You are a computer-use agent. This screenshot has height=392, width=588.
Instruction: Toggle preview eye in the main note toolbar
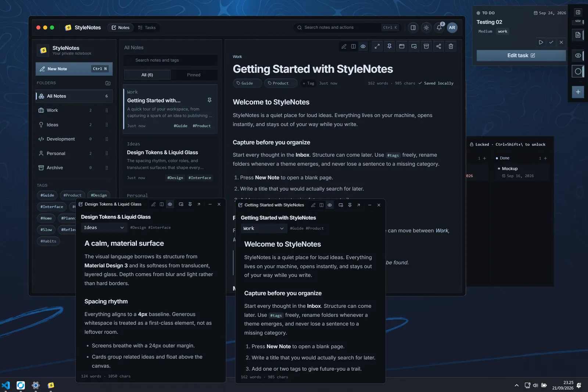363,46
